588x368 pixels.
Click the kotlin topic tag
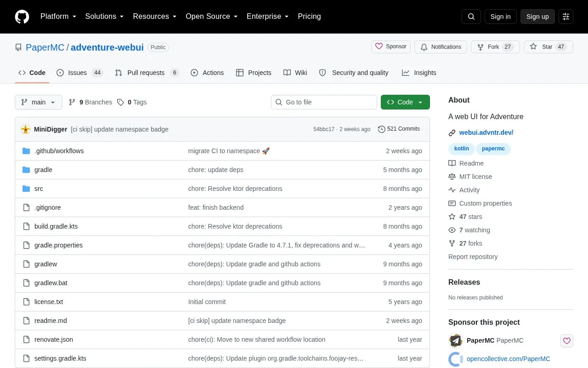[x=462, y=149]
